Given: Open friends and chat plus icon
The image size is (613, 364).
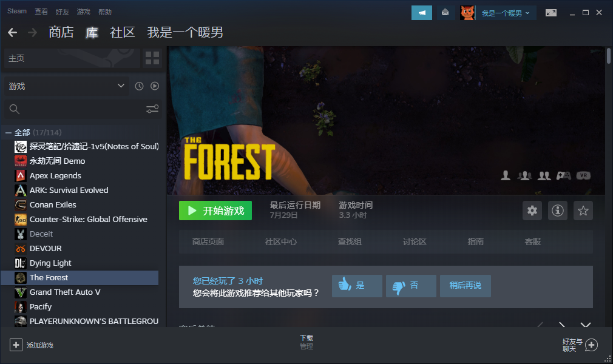Looking at the screenshot, I should pos(592,345).
